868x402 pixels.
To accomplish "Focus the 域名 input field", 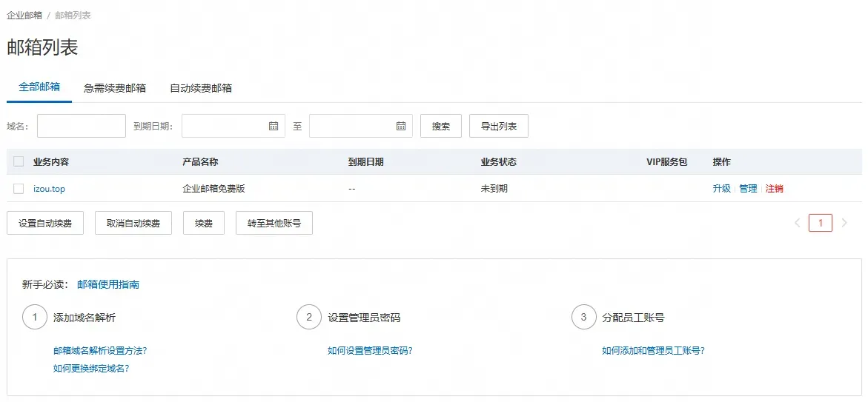I will click(82, 126).
